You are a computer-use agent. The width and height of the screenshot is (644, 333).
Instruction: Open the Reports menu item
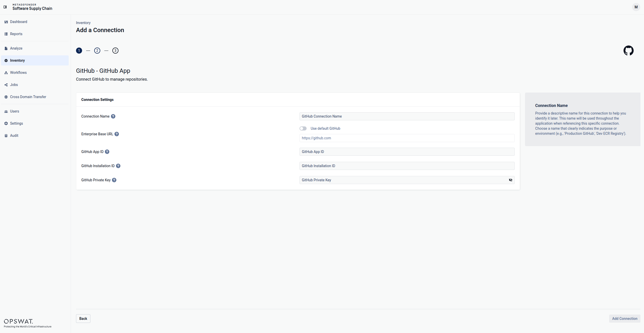coord(35,34)
